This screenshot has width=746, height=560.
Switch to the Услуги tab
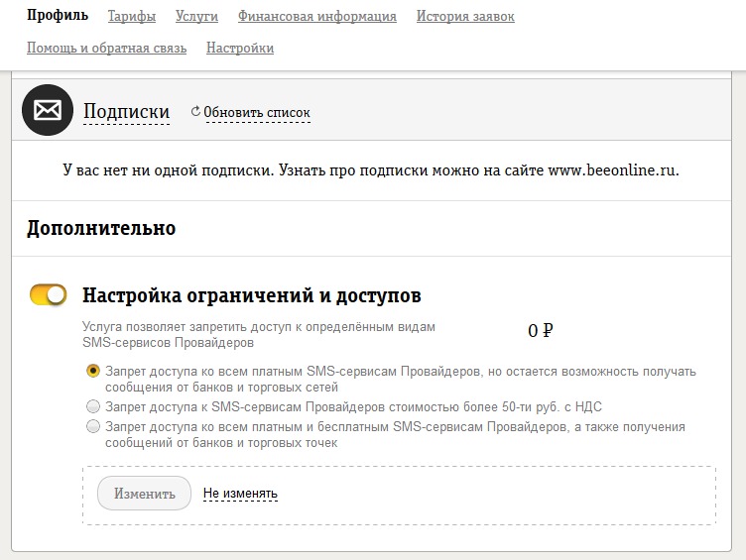(196, 16)
